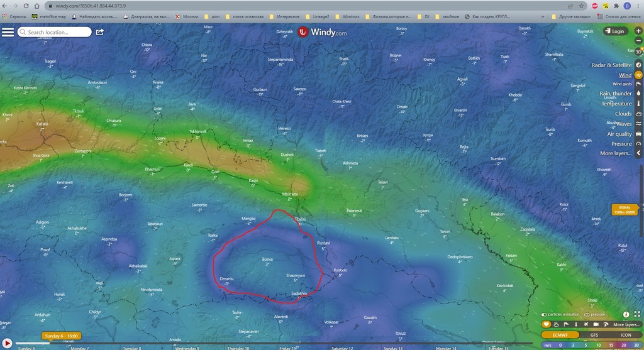
Task: Select the Pressure gauge icon
Action: click(x=638, y=144)
